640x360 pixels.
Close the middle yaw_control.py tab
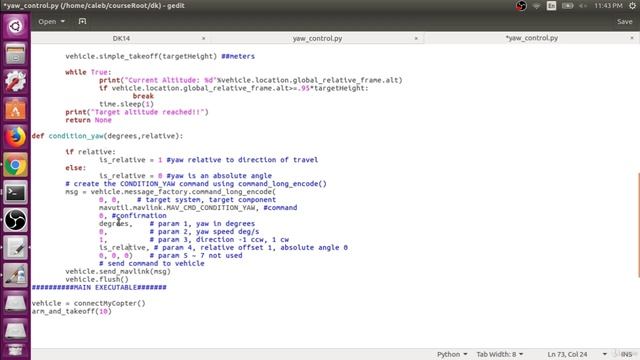416,38
